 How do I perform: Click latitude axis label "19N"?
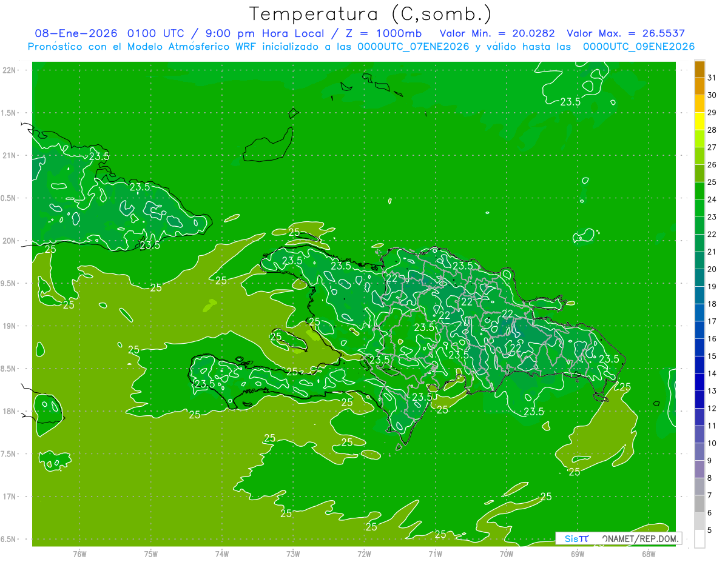[10, 326]
